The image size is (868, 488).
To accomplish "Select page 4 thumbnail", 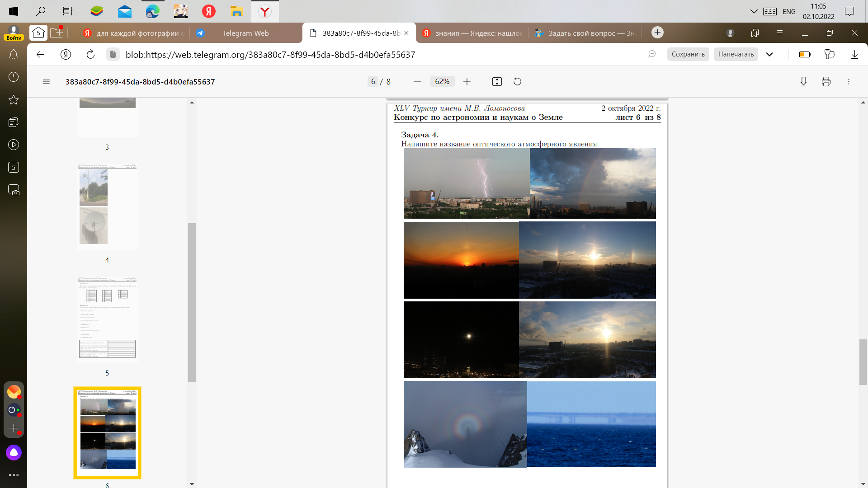I will 107,206.
